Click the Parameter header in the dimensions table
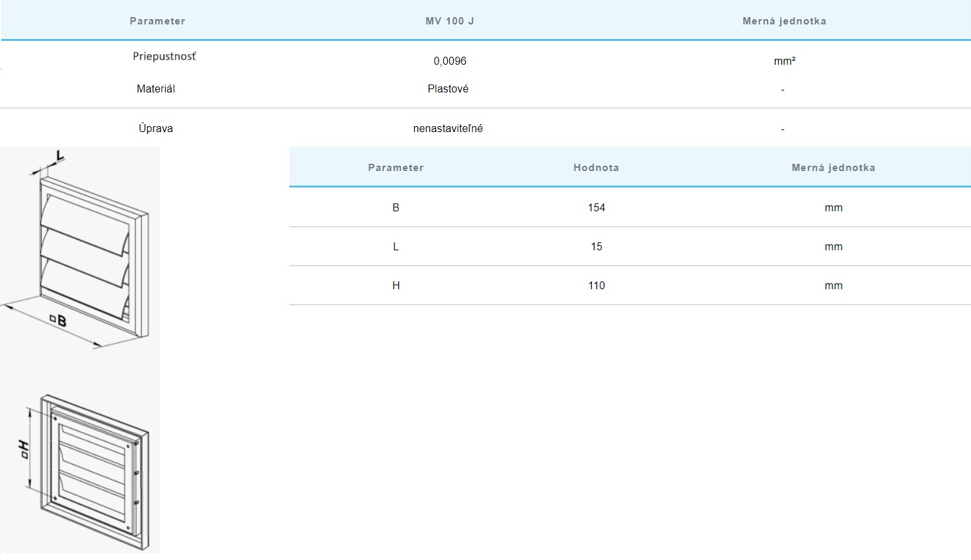Viewport: 971px width, 560px height. click(396, 168)
